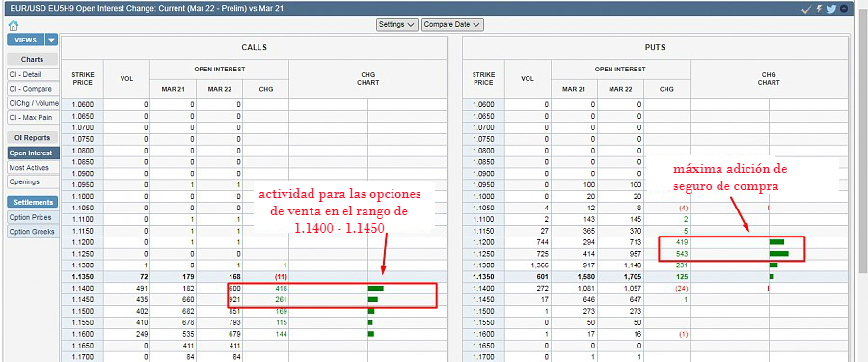Screen dimensions: 868x362
Task: Click Puts change value 231
Action: click(x=682, y=265)
